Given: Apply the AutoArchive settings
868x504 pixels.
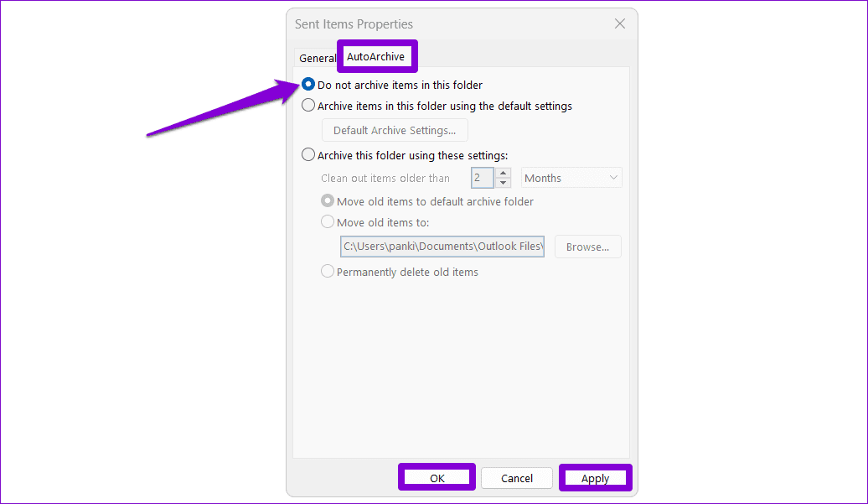Looking at the screenshot, I should click(595, 477).
